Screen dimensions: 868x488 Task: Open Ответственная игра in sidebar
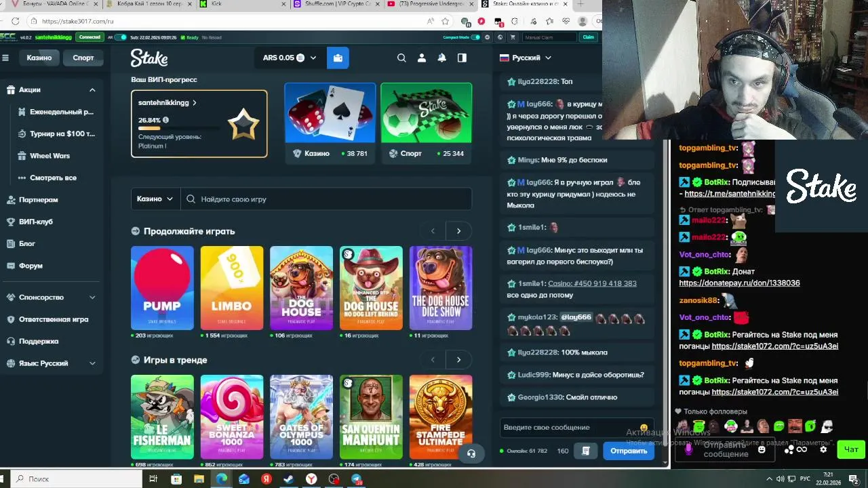click(x=54, y=319)
